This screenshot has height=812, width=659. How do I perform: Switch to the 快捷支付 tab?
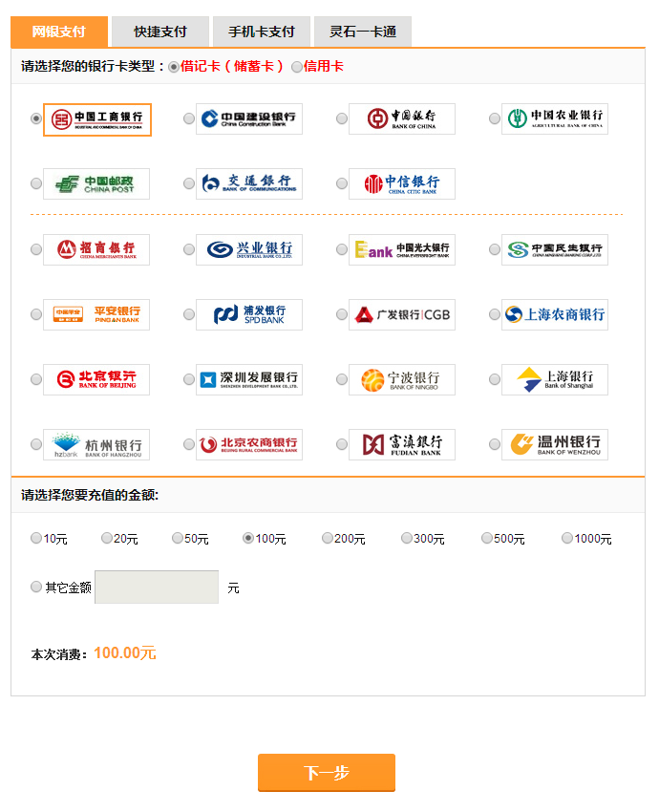160,32
